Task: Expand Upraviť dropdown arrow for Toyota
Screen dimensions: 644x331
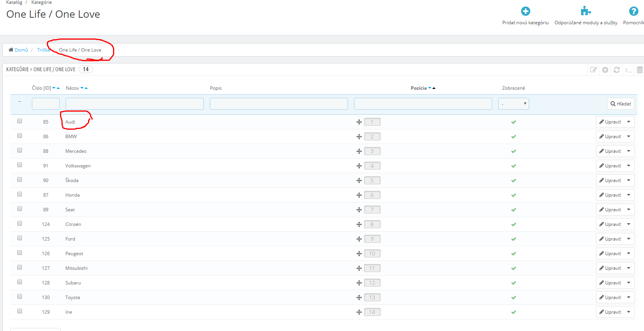Action: pyautogui.click(x=629, y=298)
